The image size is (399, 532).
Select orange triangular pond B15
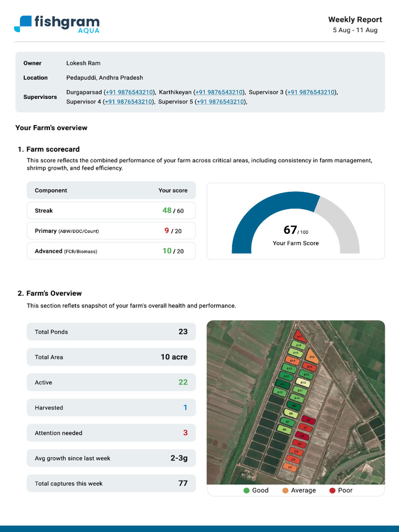(x=312, y=356)
